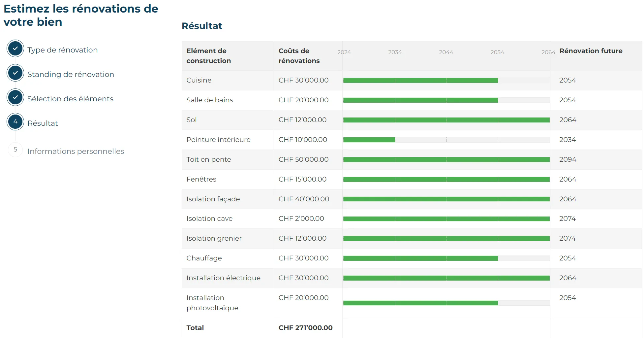Screen dimensions: 644x339
Task: Click the Total row value CHF 271'000.00
Action: pos(306,328)
